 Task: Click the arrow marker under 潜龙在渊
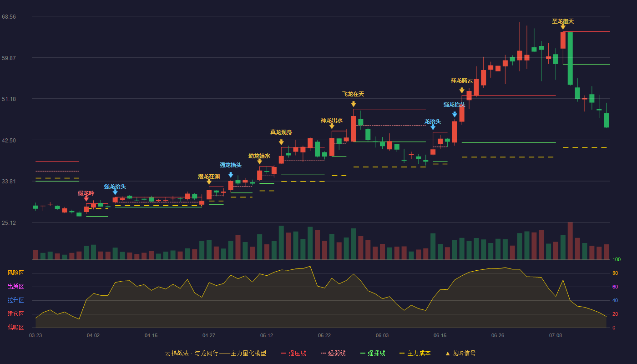[x=209, y=182]
